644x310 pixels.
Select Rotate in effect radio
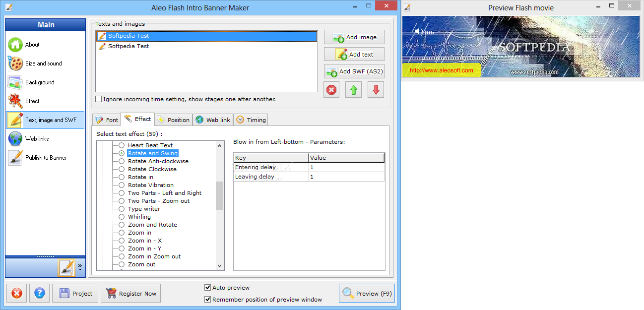coord(122,177)
